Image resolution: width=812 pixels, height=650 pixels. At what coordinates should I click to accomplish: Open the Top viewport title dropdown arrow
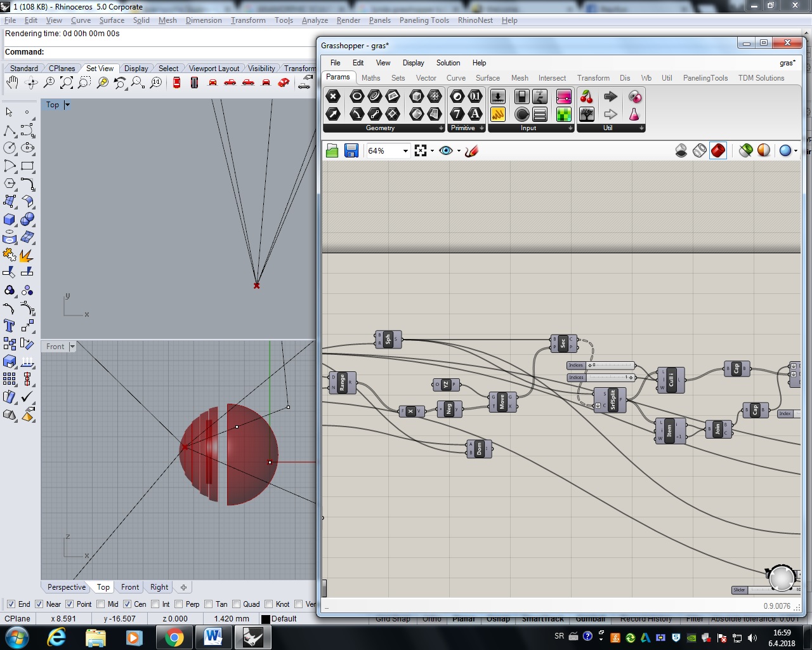click(67, 105)
